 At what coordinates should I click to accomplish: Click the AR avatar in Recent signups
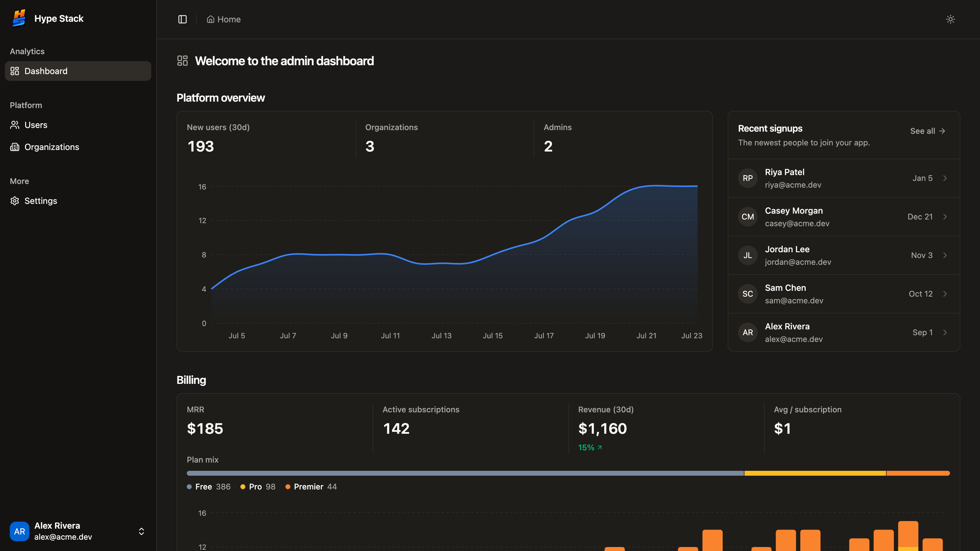tap(748, 332)
